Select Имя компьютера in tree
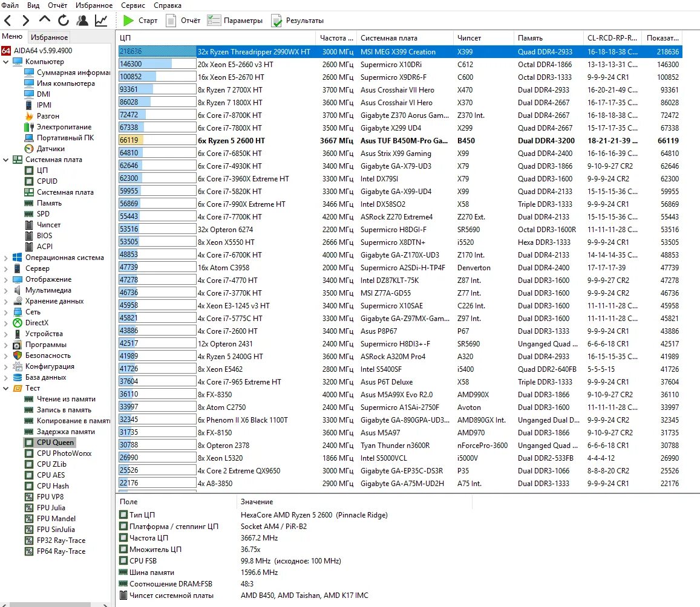Screen dimensions: 700x607 [x=60, y=83]
